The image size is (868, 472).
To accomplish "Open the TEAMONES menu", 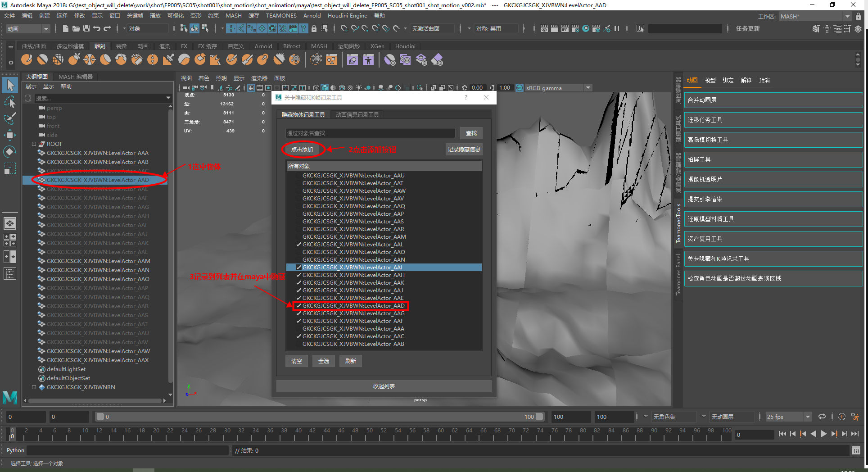I will click(x=281, y=16).
